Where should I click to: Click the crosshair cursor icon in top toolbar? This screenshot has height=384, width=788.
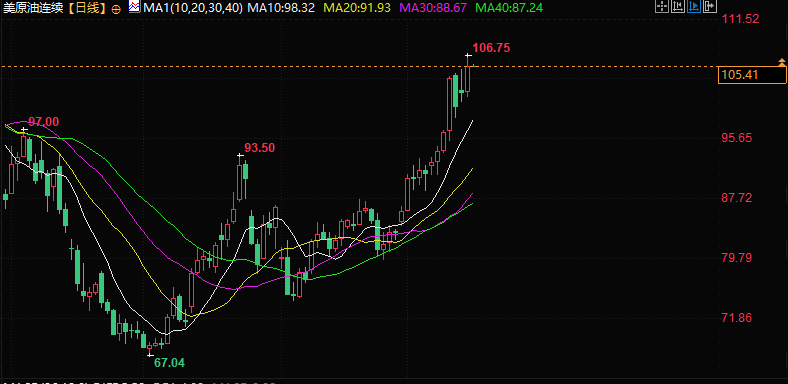(x=662, y=6)
